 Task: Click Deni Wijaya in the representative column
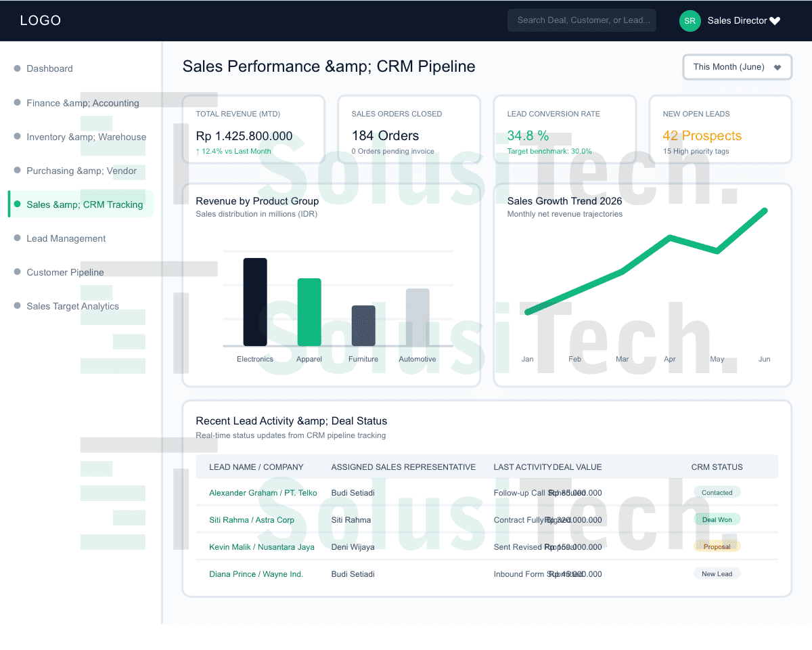pos(353,547)
